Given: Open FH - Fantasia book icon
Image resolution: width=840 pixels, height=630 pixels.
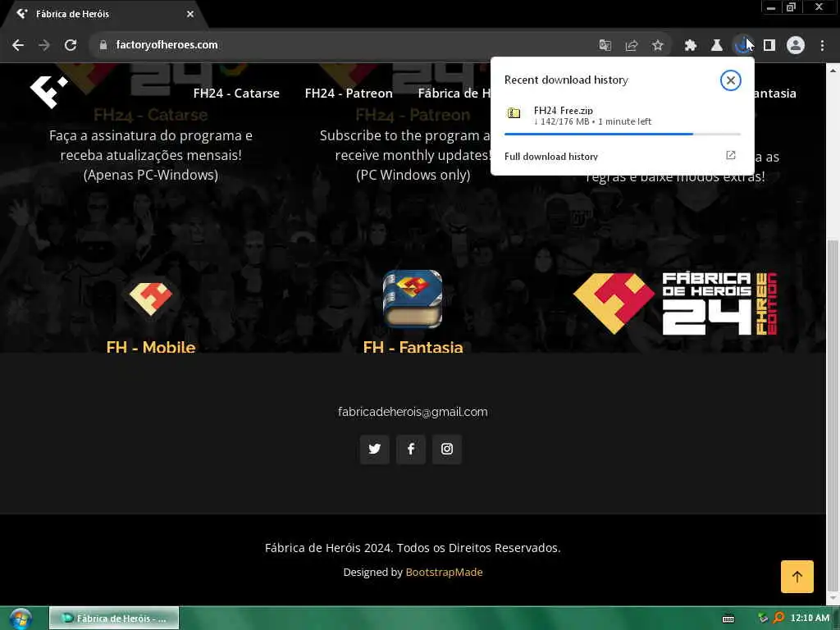Looking at the screenshot, I should 413,299.
